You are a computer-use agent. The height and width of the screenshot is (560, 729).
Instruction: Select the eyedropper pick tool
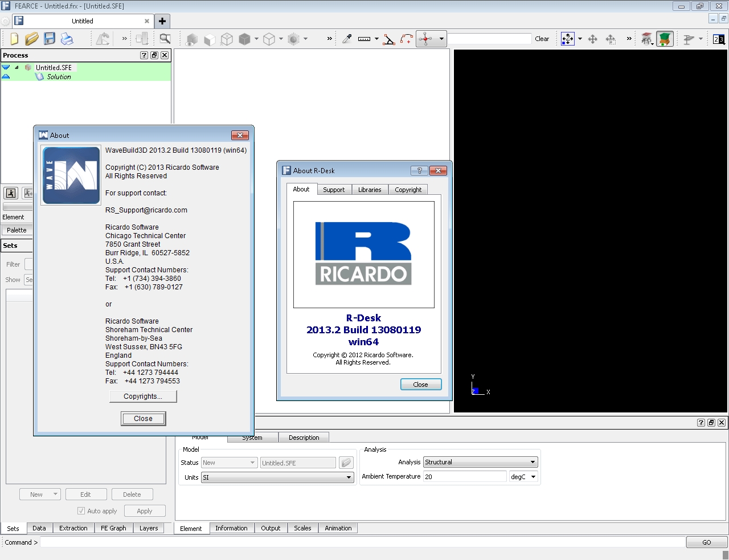click(x=346, y=39)
